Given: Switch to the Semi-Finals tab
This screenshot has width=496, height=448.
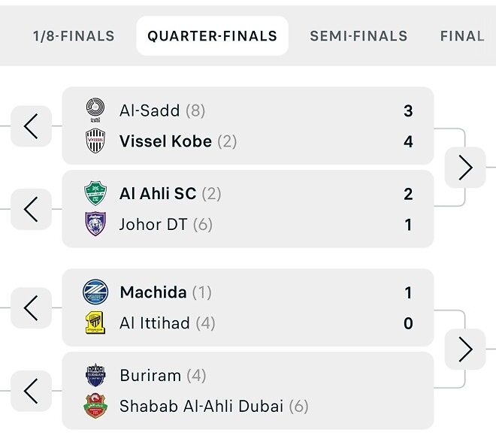Looking at the screenshot, I should pos(358,36).
